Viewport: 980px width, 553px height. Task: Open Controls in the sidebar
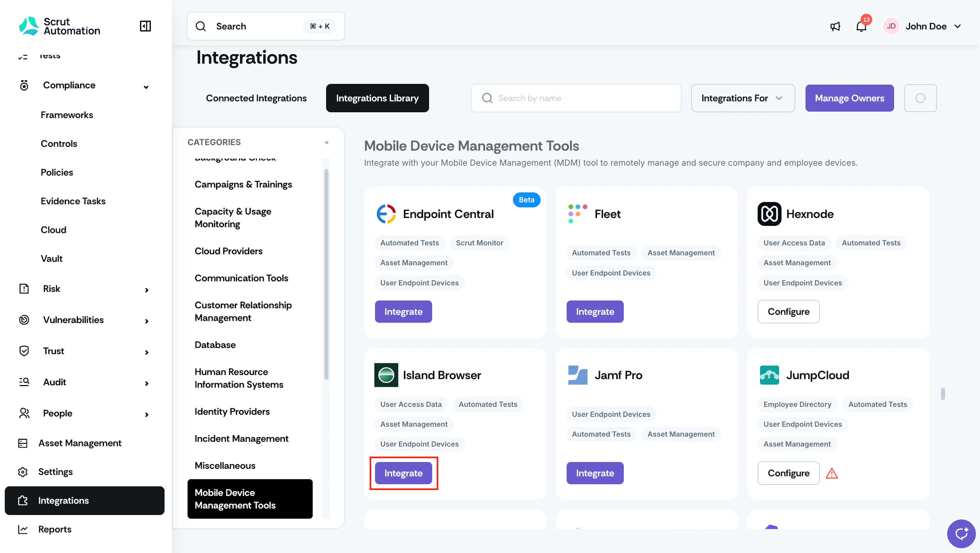[59, 143]
